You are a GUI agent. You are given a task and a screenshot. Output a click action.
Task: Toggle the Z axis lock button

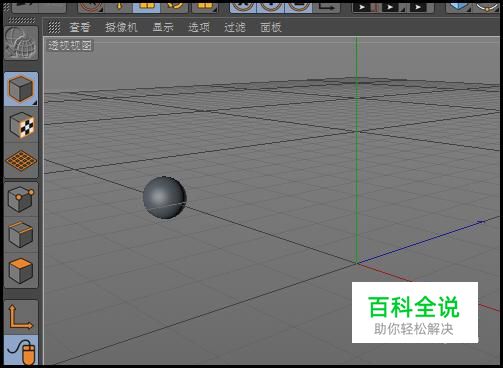coord(298,7)
